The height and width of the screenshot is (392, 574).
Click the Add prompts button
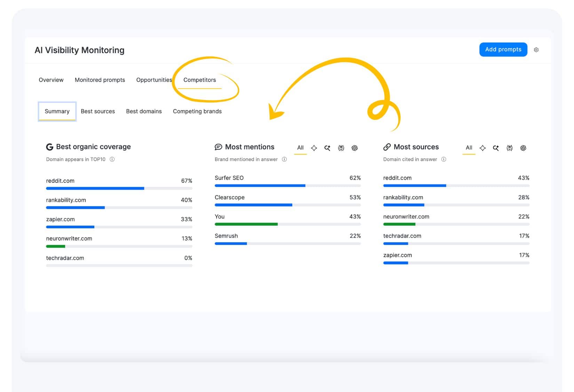pyautogui.click(x=503, y=49)
